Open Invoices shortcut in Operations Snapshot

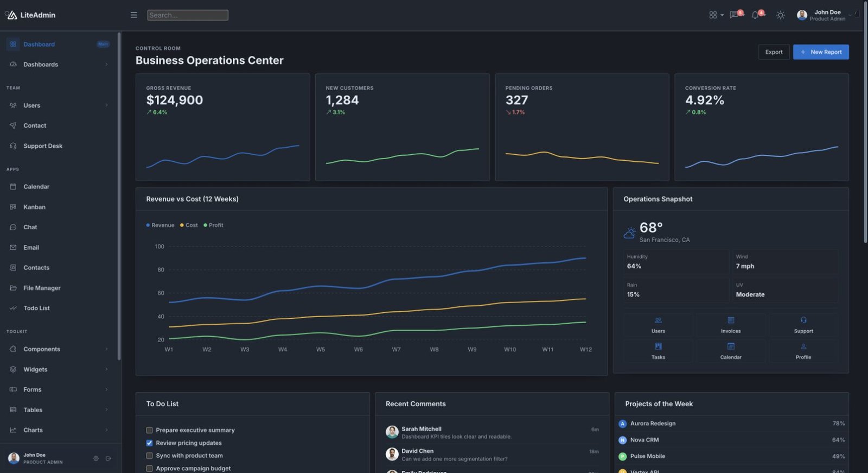(731, 325)
